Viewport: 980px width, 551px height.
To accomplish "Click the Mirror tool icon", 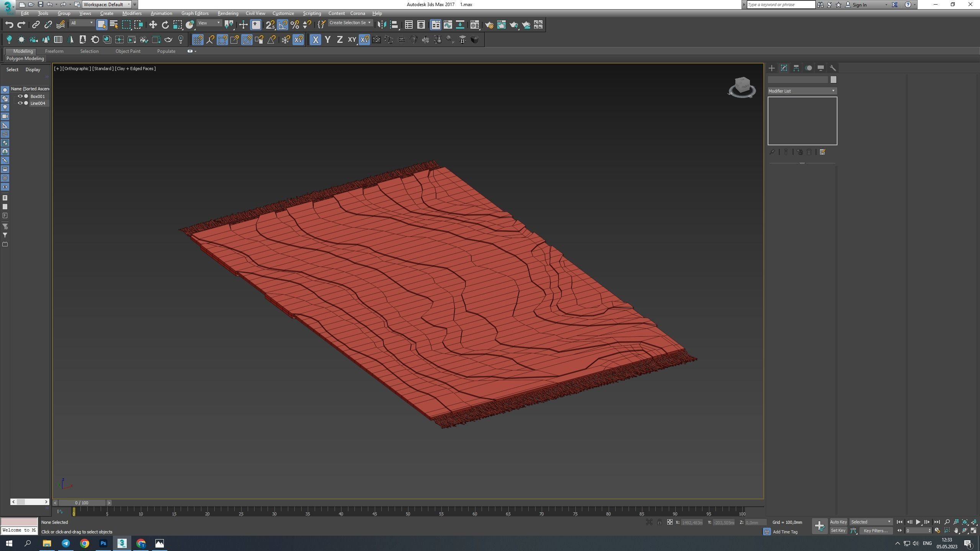I will pyautogui.click(x=382, y=25).
